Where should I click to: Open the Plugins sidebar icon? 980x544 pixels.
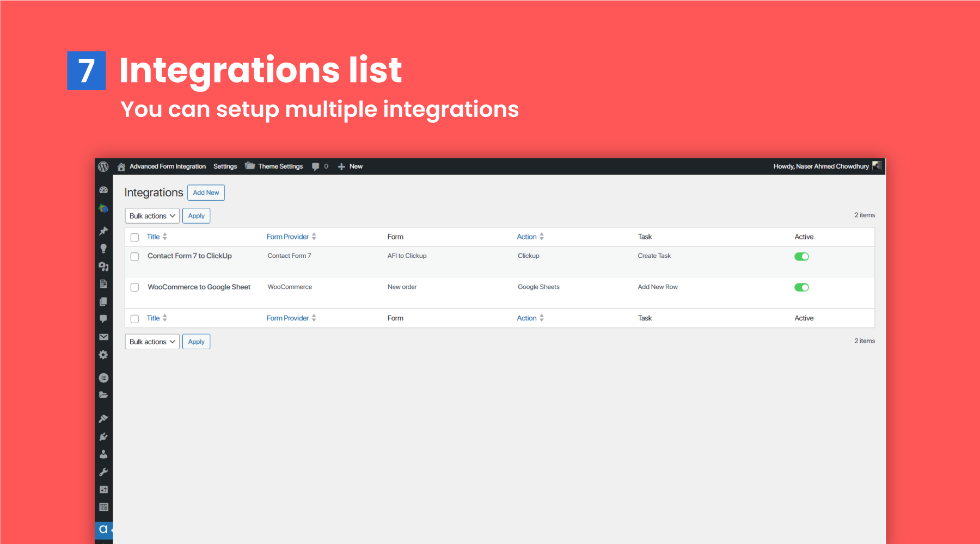click(103, 436)
